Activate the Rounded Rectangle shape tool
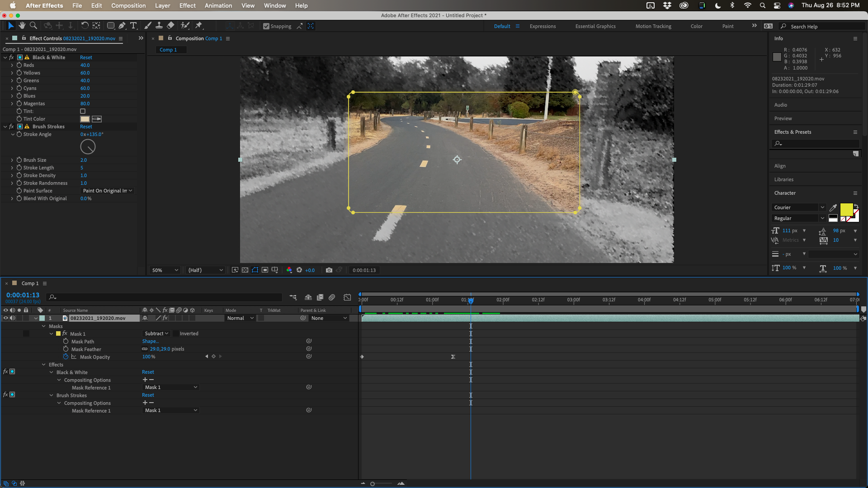The height and width of the screenshot is (488, 868). [110, 26]
